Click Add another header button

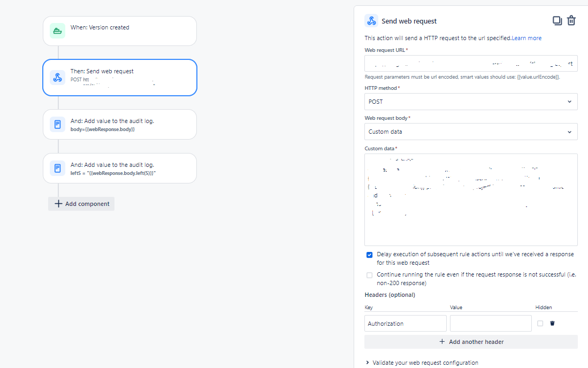click(x=471, y=342)
